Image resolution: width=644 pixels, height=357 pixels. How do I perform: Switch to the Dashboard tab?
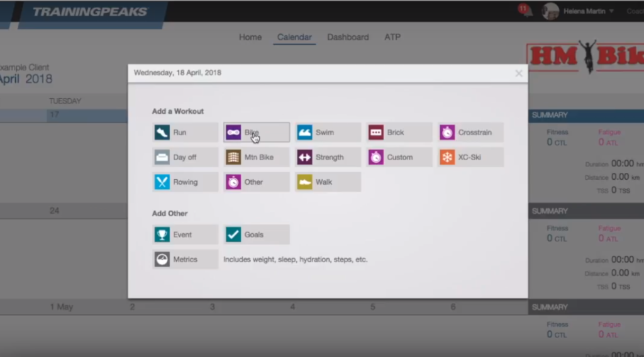point(348,37)
